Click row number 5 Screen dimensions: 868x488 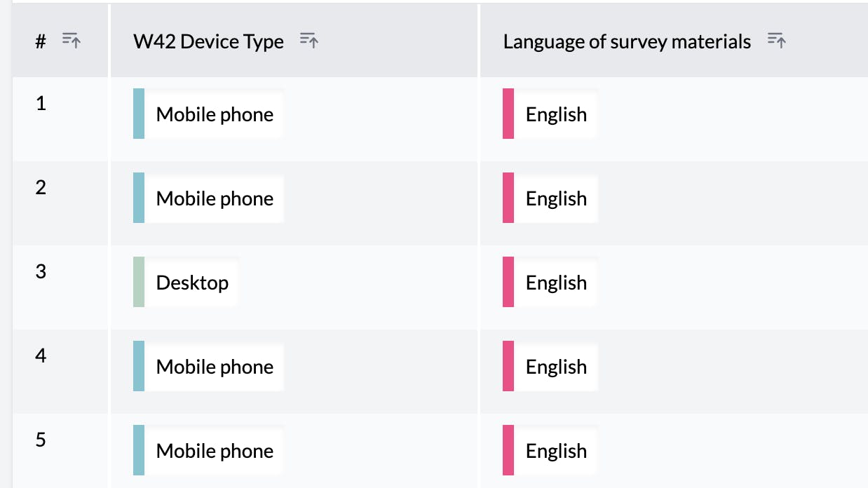click(41, 440)
